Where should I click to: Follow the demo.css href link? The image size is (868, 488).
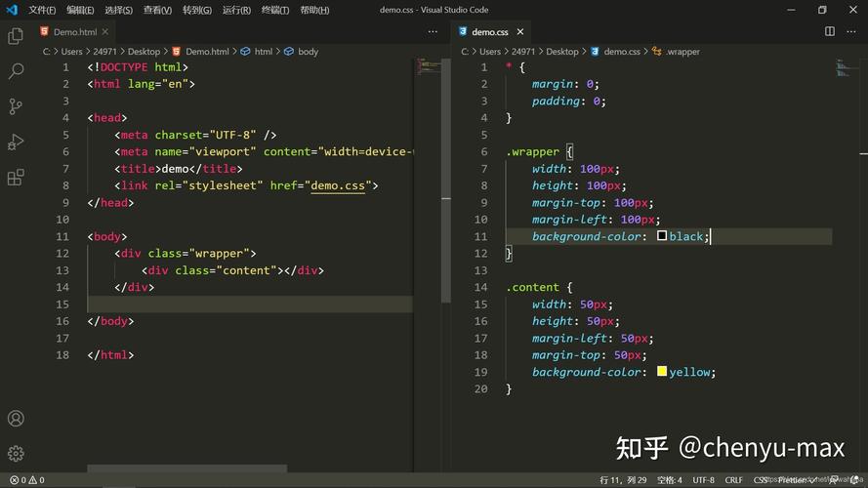(x=338, y=185)
